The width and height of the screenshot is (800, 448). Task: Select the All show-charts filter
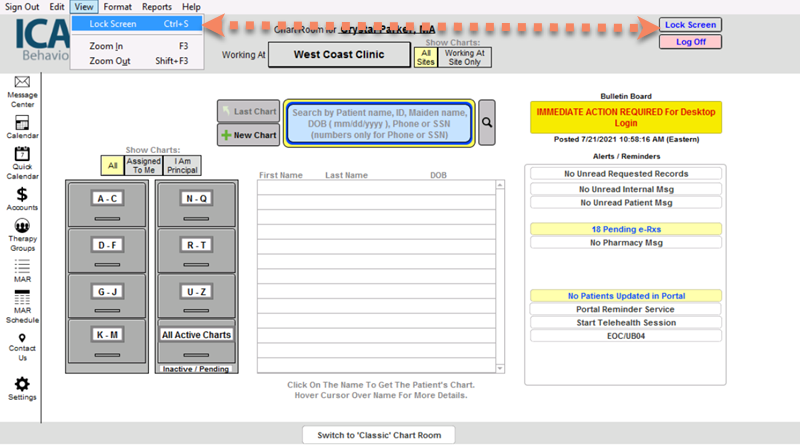pyautogui.click(x=113, y=165)
